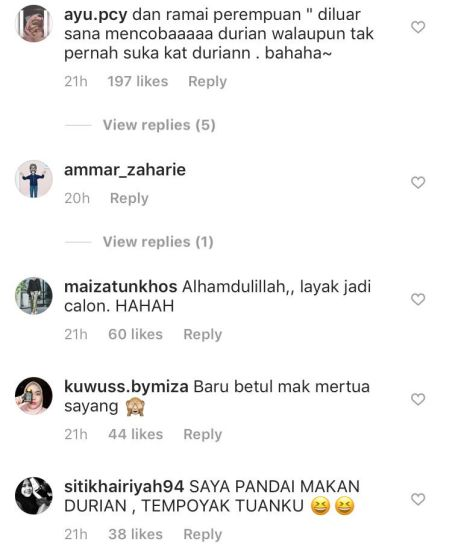Reply to sitikhairiyah94's comment
This screenshot has width=452, height=553.
pyautogui.click(x=203, y=534)
